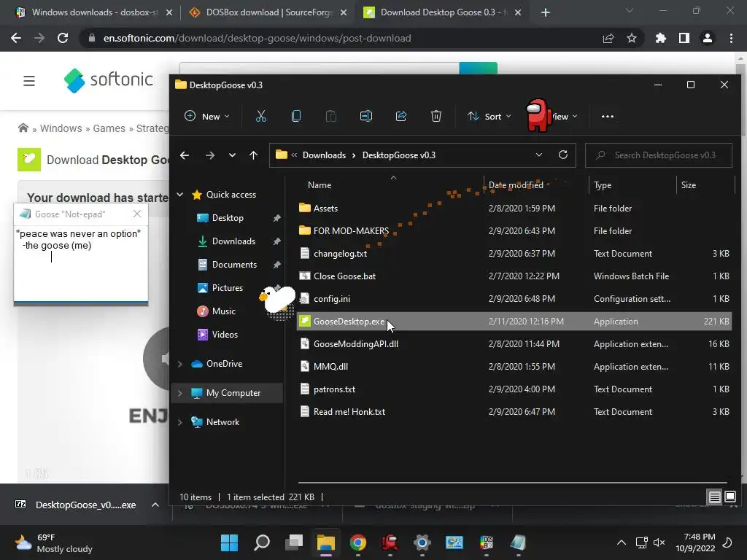Expand the Network tree node

coord(180,422)
